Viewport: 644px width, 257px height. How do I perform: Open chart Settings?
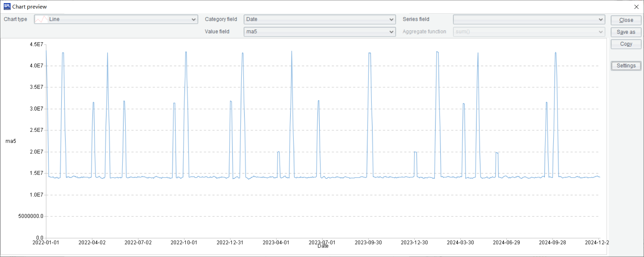coord(626,66)
